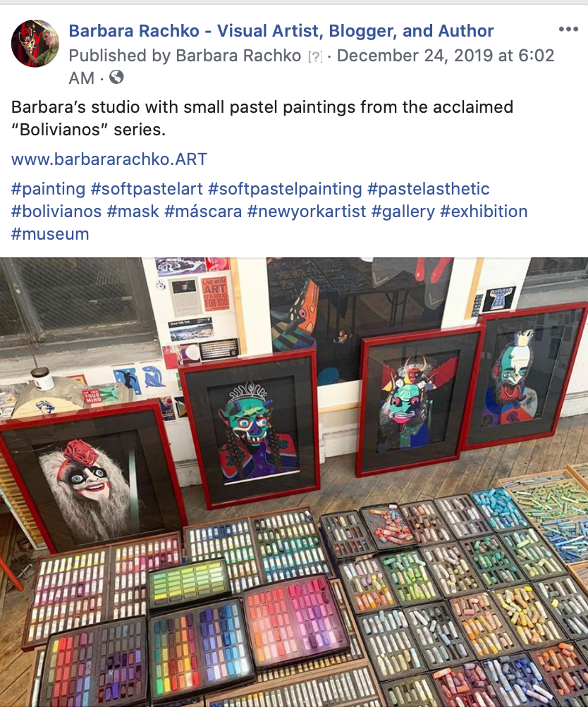Click the Barbara Rachko profile picture
The height and width of the screenshot is (712, 588).
point(35,44)
